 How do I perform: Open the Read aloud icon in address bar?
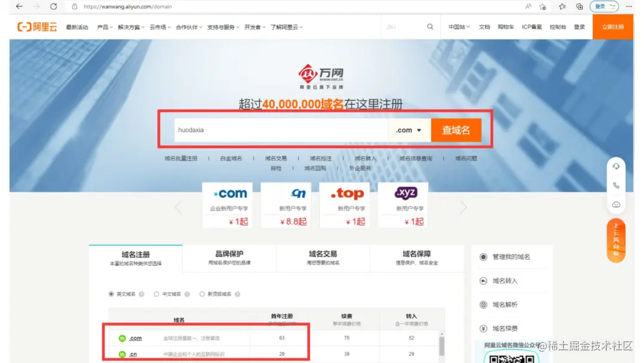[528, 7]
